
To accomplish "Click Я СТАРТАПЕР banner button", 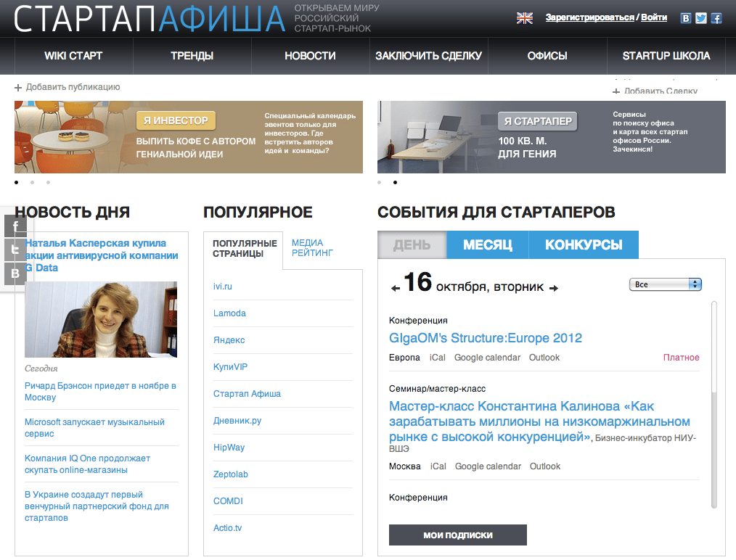I will [538, 121].
